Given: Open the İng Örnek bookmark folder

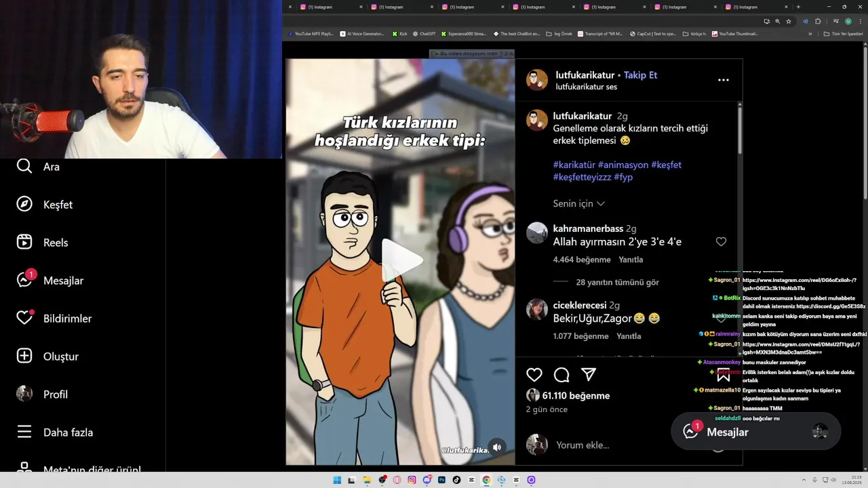Looking at the screenshot, I should [x=559, y=33].
